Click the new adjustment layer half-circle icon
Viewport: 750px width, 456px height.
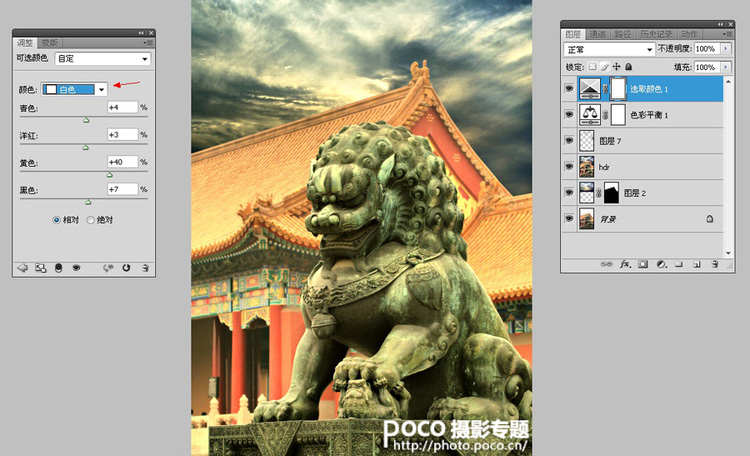click(662, 264)
